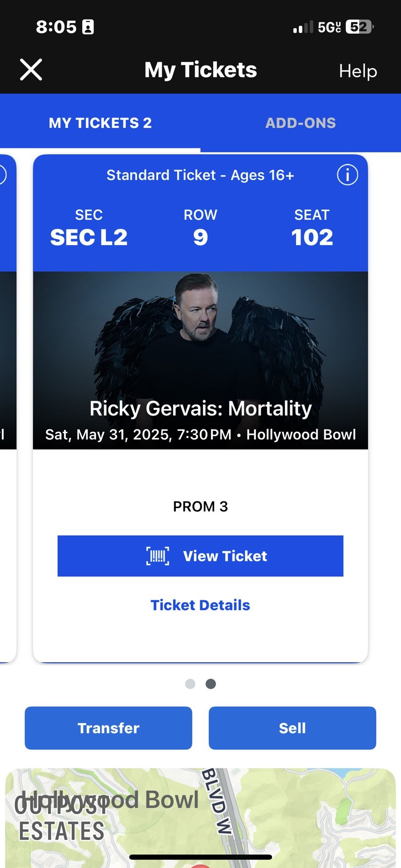The width and height of the screenshot is (401, 868).
Task: Switch to the ADD-ONS tab
Action: click(x=301, y=123)
